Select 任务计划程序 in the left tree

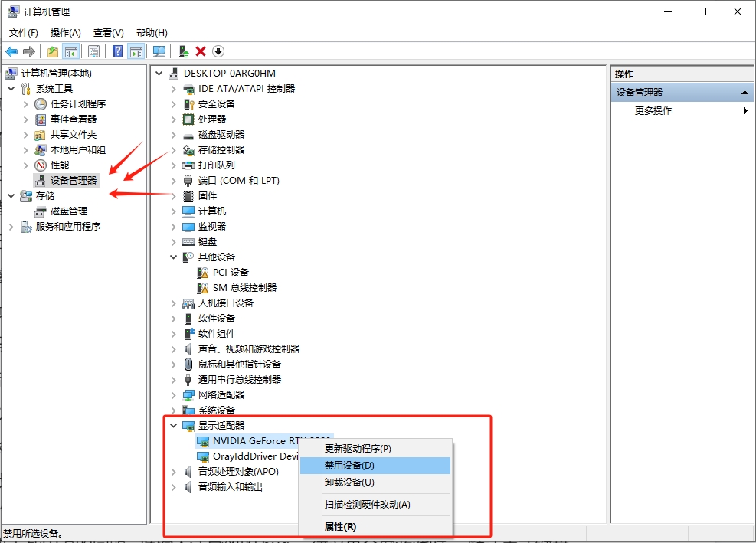tap(78, 103)
